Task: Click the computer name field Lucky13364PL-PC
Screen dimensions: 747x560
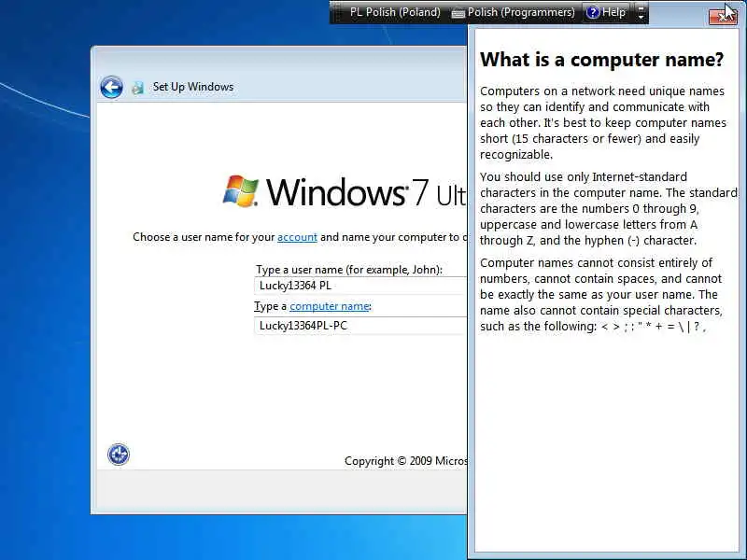Action: click(360, 326)
